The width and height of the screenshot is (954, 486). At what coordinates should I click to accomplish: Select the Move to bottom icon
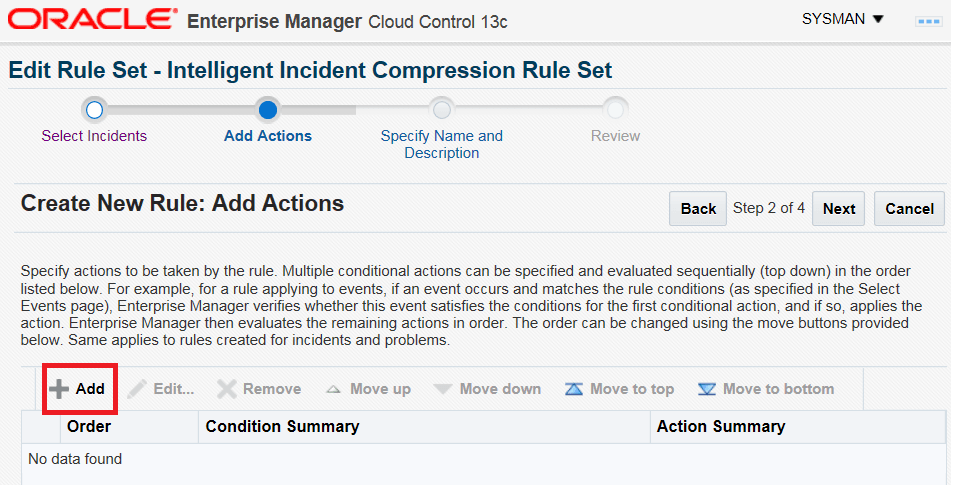pos(707,389)
